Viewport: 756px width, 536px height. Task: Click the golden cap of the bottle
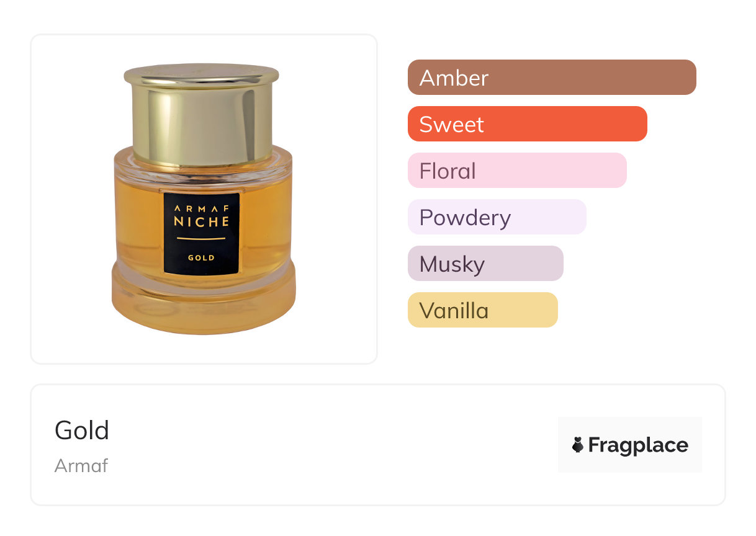(x=202, y=115)
